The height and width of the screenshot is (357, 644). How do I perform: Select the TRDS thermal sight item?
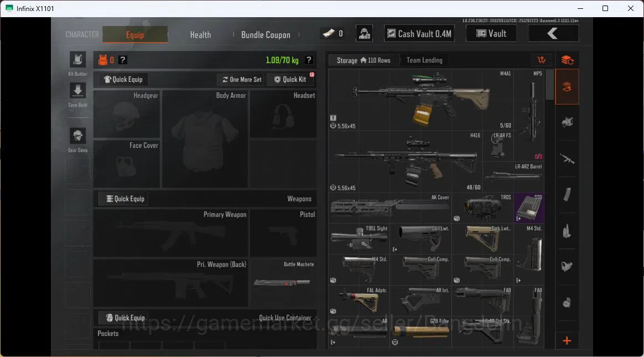click(x=482, y=208)
